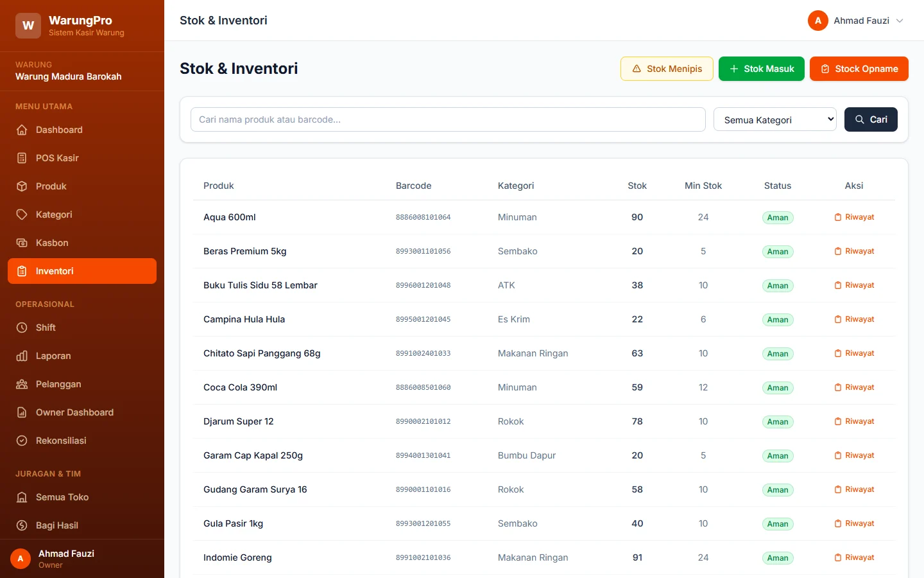Viewport: 924px width, 578px height.
Task: Click Riwayat clipboard icon for Aqua 600ml
Action: point(838,217)
